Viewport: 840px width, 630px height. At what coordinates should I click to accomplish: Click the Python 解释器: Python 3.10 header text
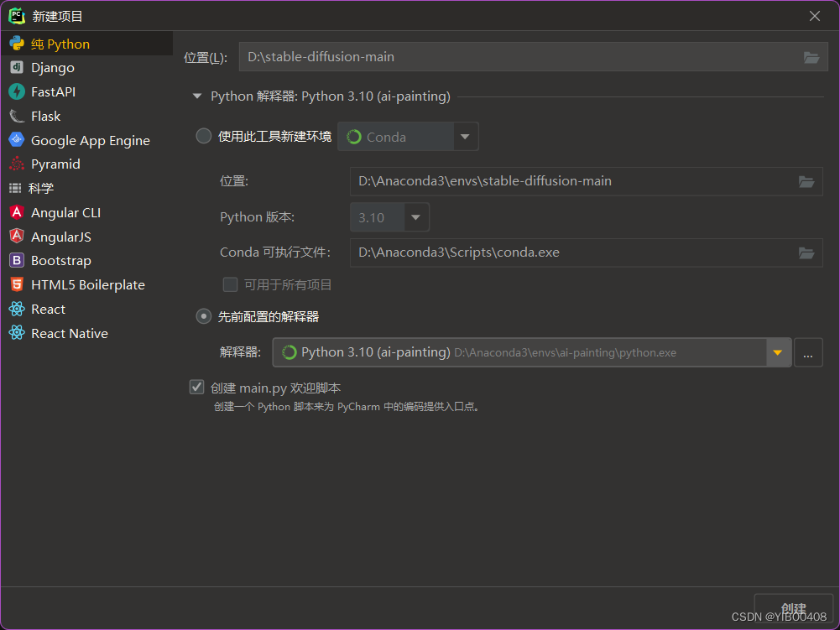tap(331, 96)
